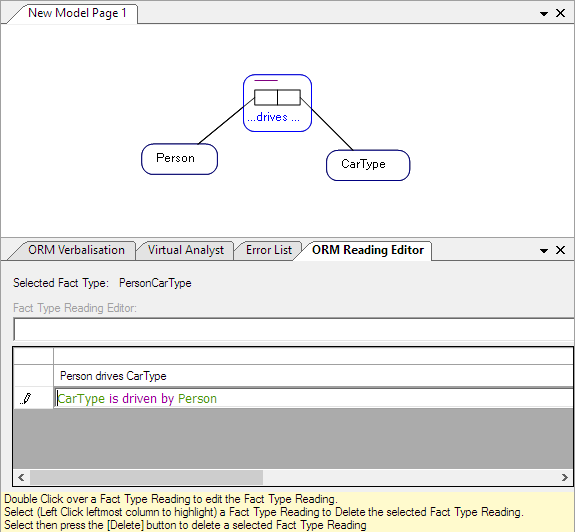This screenshot has width=575, height=532.
Task: Close the ORM Reading Editor panel
Action: coord(560,250)
